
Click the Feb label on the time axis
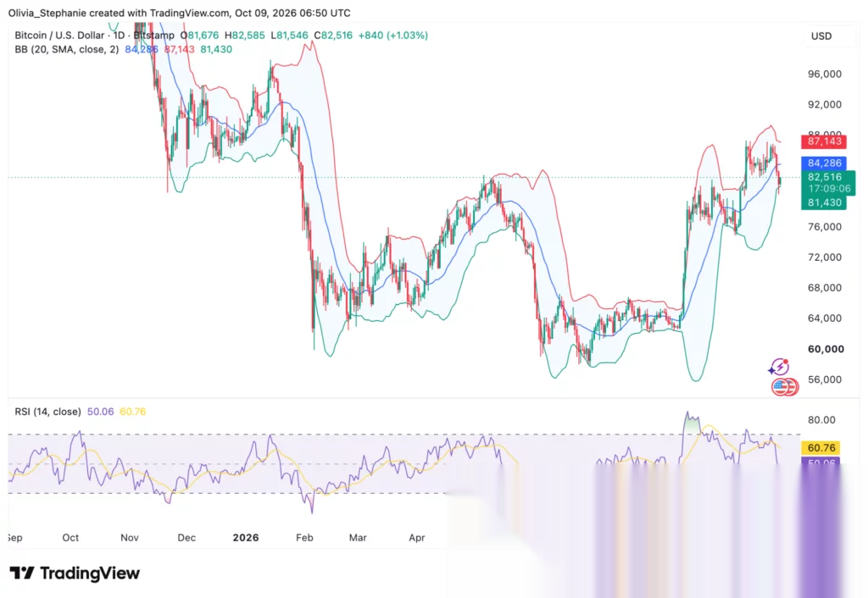[x=304, y=538]
